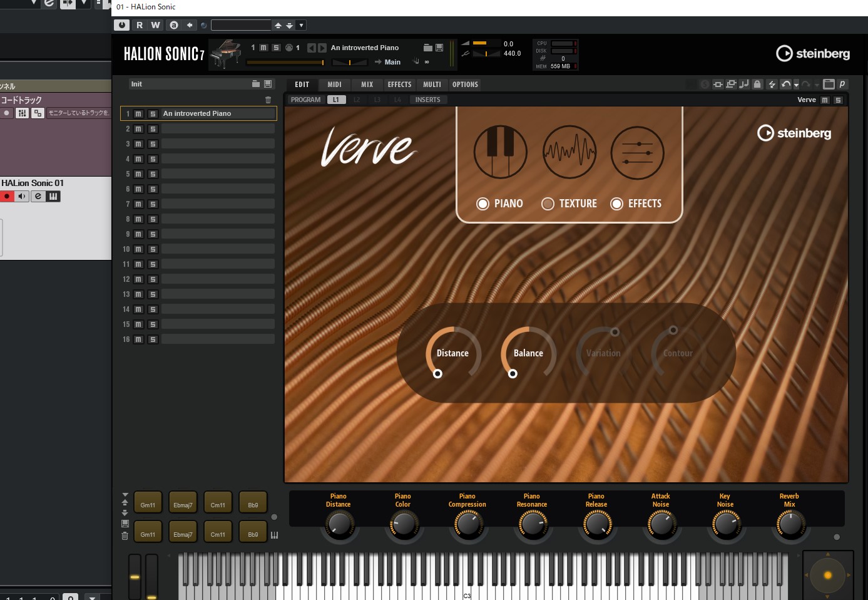Click load next preset down-arrow button
Screen dimensions: 868x600
tap(289, 25)
